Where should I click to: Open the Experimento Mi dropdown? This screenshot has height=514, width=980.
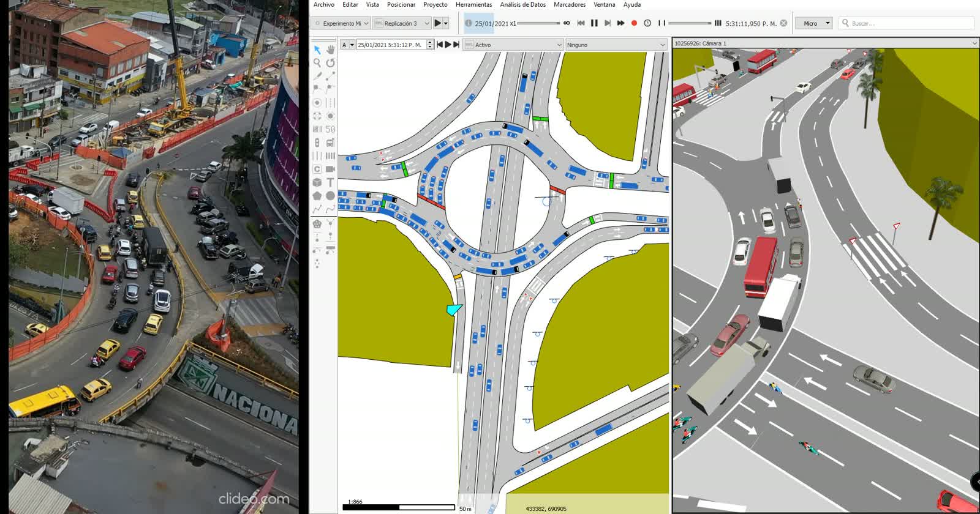pos(341,23)
